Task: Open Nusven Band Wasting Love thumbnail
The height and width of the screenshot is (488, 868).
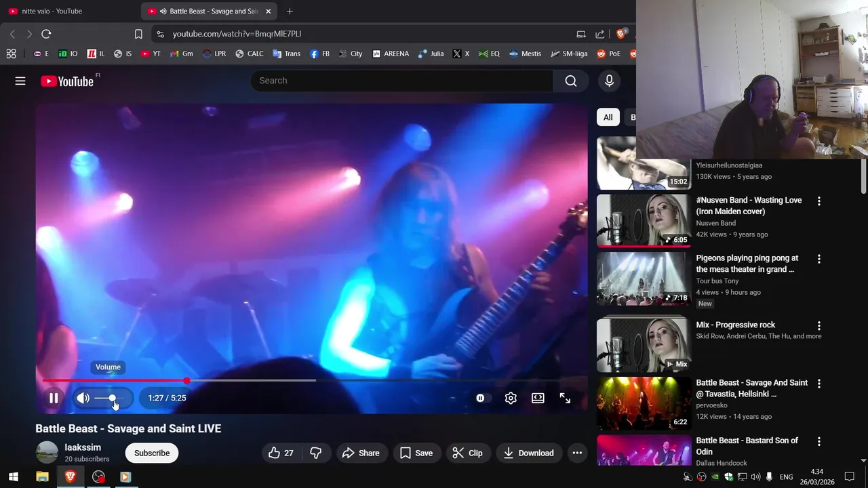Action: (x=644, y=220)
